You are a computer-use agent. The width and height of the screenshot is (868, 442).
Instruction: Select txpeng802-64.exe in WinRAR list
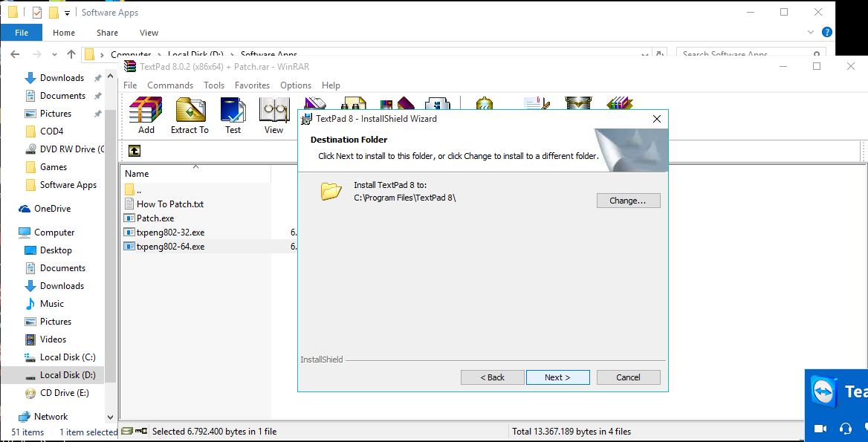pyautogui.click(x=165, y=247)
